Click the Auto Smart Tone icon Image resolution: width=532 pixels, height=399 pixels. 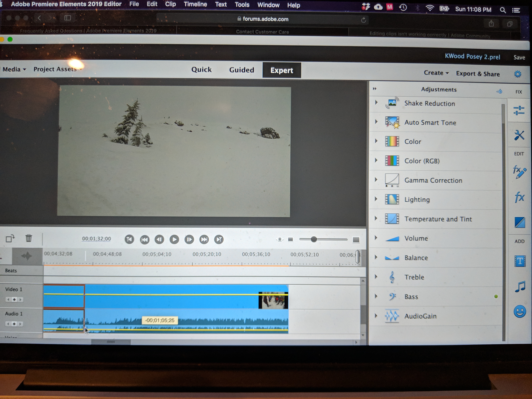click(392, 122)
